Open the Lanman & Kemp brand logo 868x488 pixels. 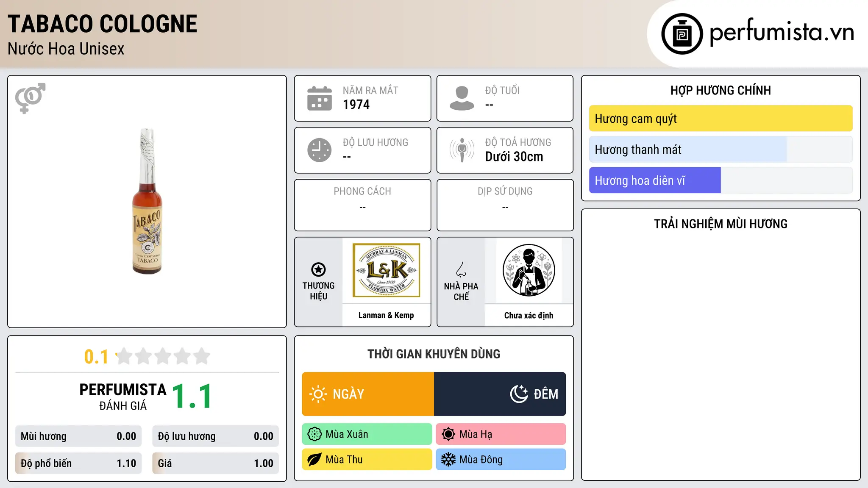[x=387, y=270]
